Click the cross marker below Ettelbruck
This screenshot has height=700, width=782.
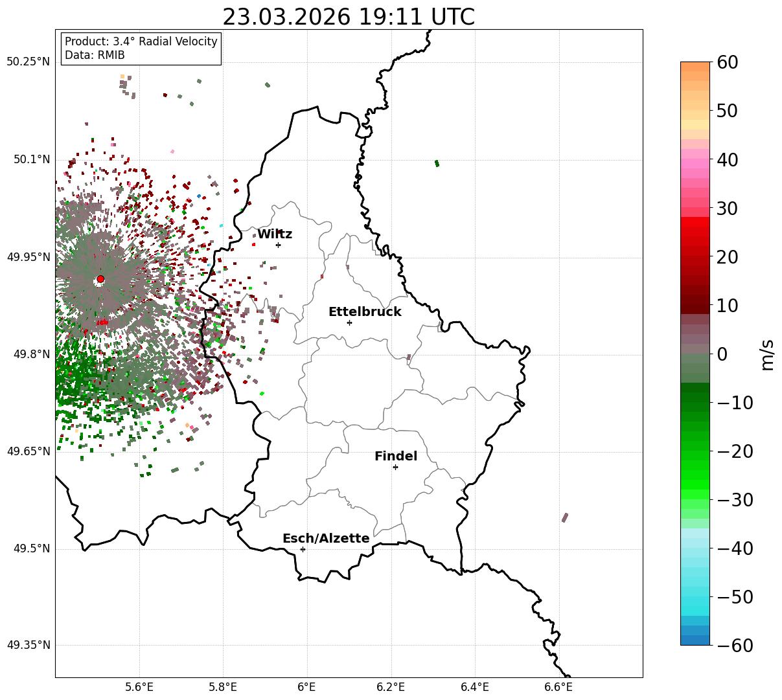(x=349, y=322)
